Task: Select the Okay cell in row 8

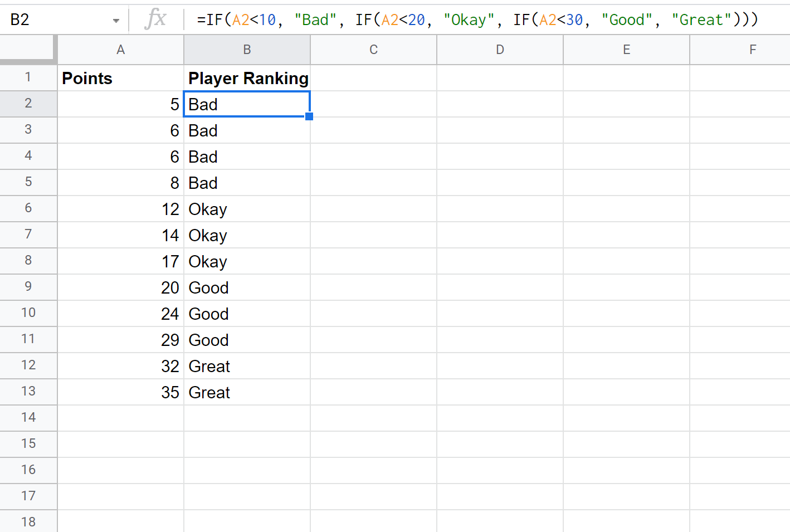Action: click(247, 261)
